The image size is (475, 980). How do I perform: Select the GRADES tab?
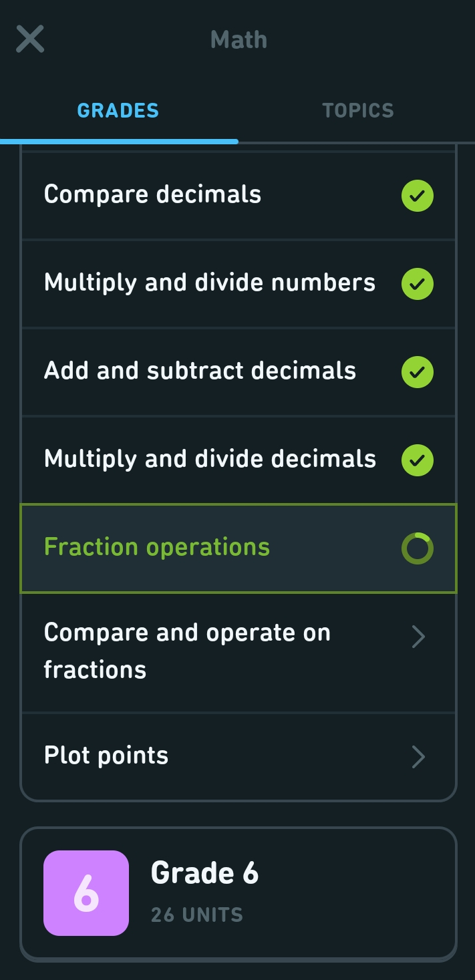pyautogui.click(x=118, y=110)
